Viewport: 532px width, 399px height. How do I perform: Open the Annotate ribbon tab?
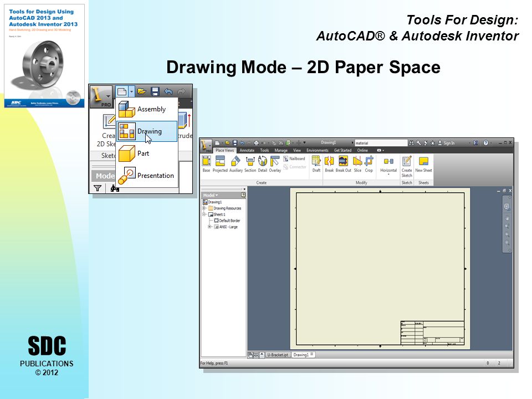click(247, 150)
